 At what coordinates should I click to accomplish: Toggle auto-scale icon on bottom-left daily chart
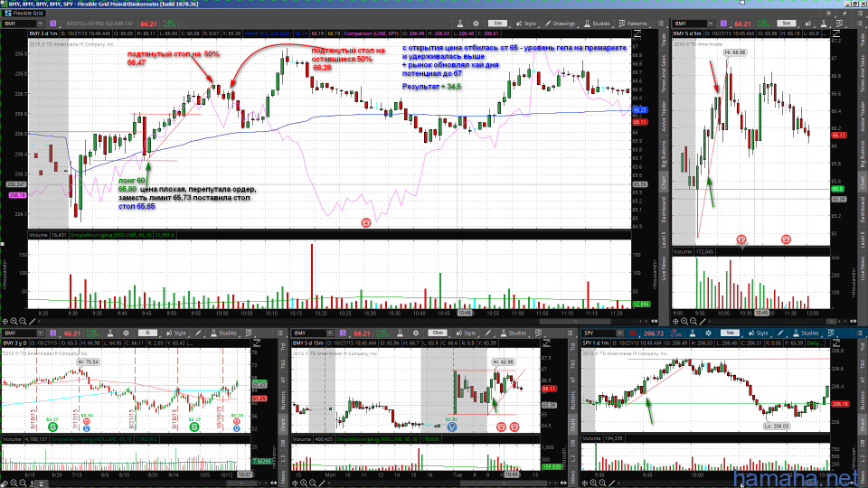[257, 343]
